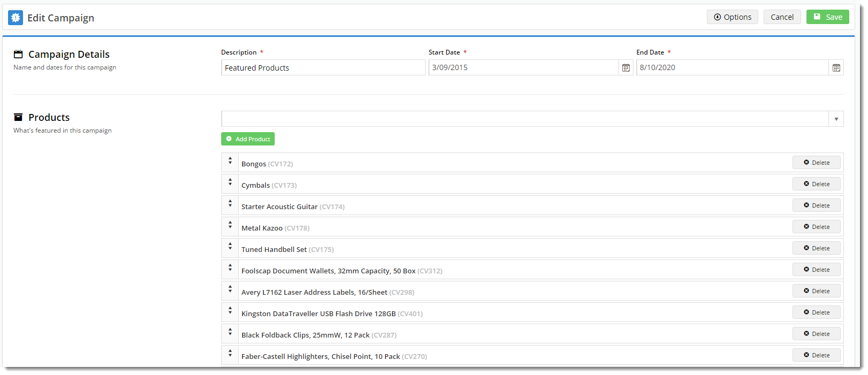Click the Description field label
This screenshot has width=868, height=375.
pyautogui.click(x=239, y=52)
